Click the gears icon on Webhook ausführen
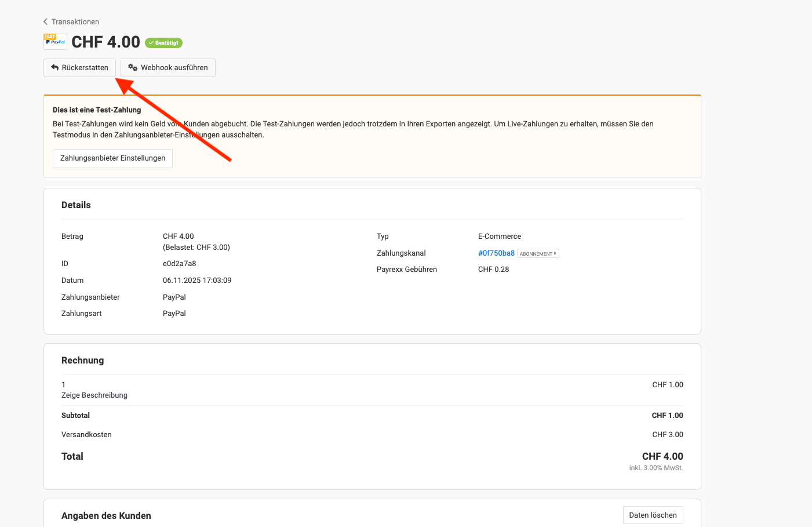This screenshot has width=812, height=527. pos(133,68)
